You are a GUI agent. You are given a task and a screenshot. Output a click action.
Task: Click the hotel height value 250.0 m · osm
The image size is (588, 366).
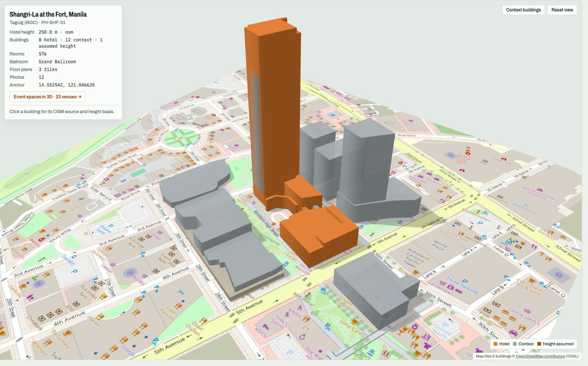coord(56,32)
